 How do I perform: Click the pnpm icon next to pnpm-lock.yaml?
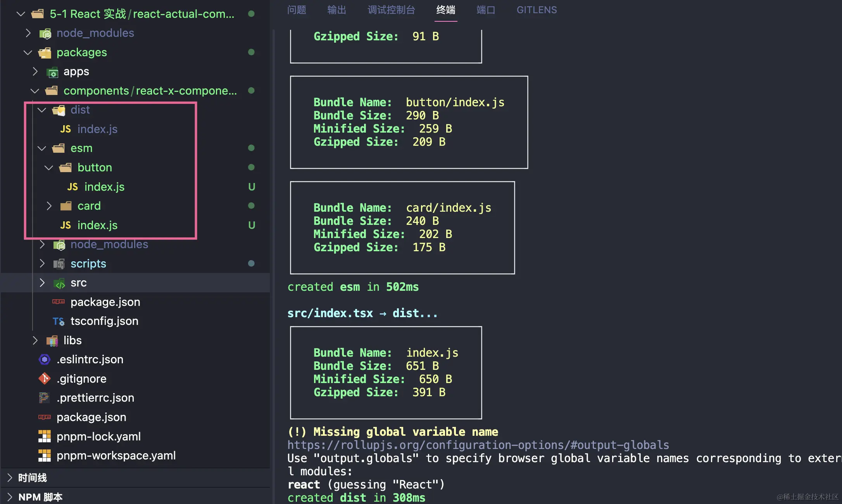[x=45, y=437]
